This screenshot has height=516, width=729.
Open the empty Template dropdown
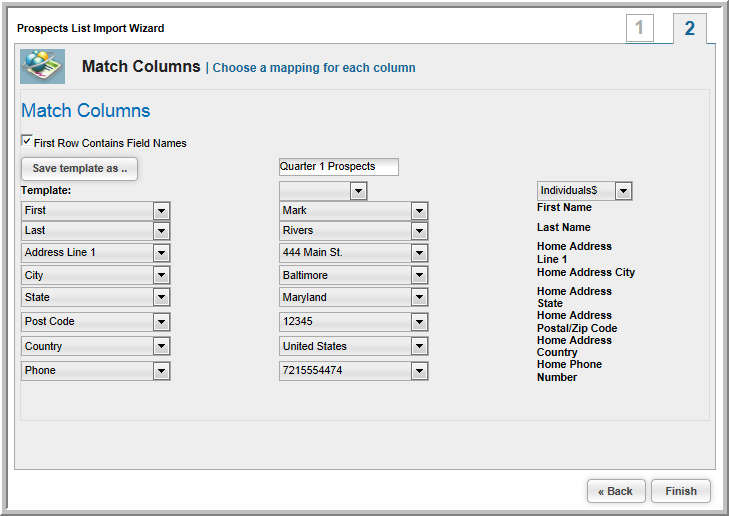323,191
